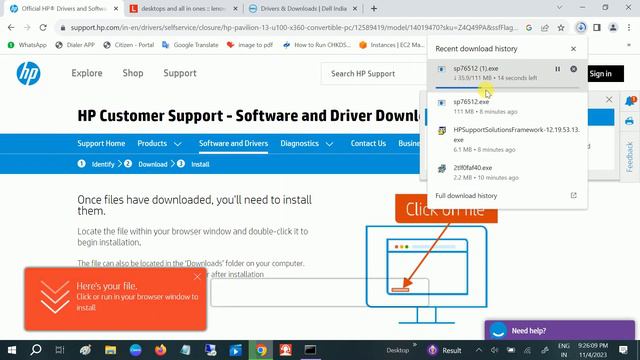Click the external link icon beside Full download history

point(573,196)
